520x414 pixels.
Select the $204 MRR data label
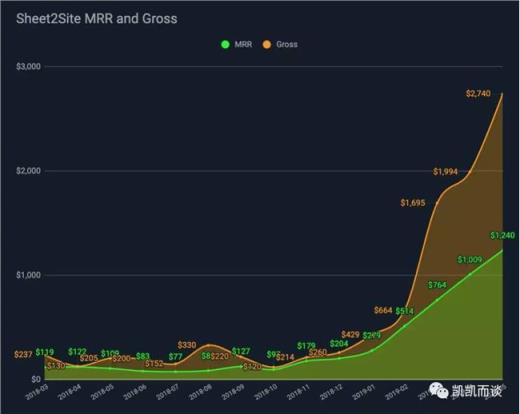(339, 343)
